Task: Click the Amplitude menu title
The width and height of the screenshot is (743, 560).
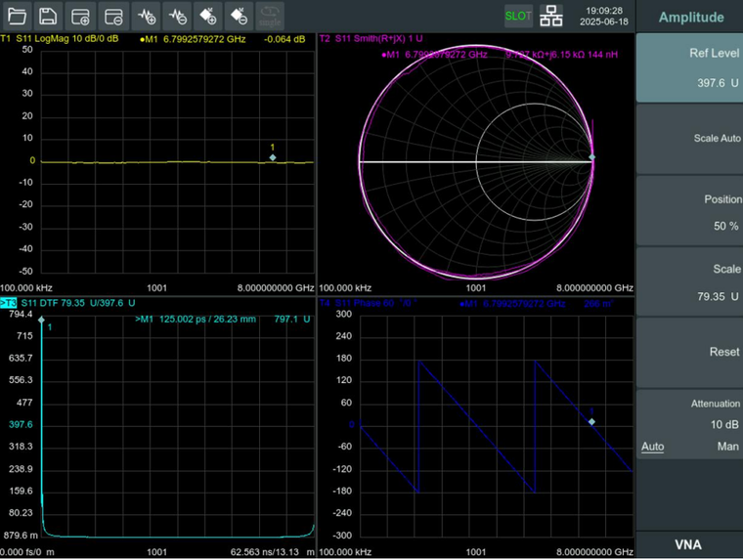Action: click(x=691, y=17)
